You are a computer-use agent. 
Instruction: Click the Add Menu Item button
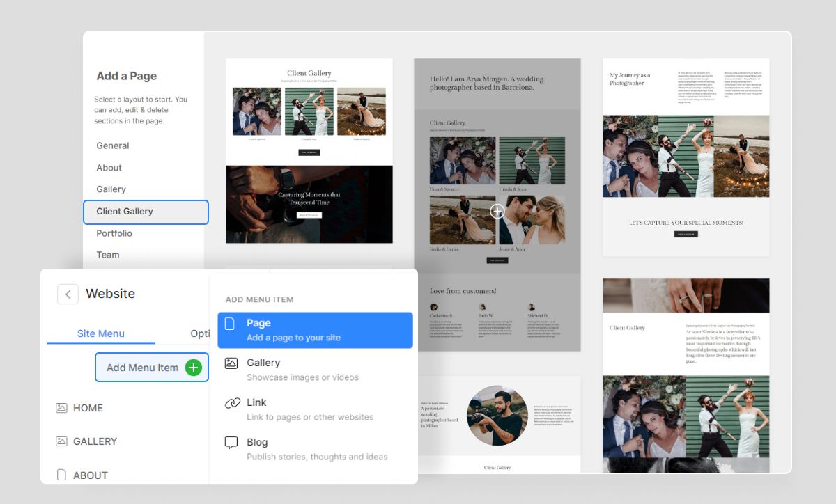click(x=152, y=367)
